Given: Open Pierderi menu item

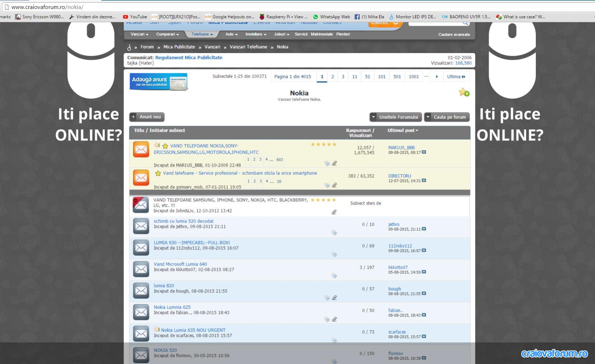Looking at the screenshot, I should 343,34.
